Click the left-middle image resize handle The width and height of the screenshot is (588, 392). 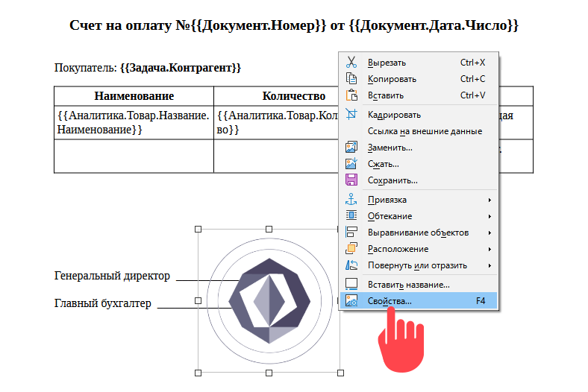198,300
